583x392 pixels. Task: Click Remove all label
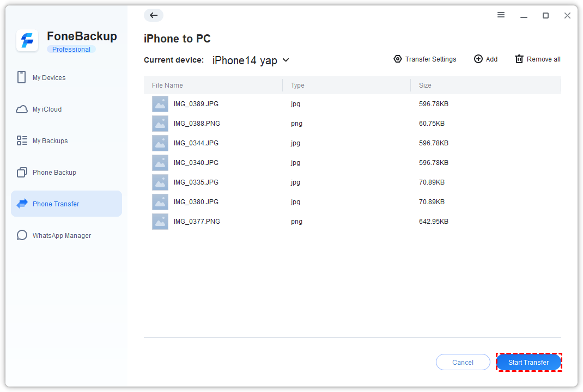point(544,59)
